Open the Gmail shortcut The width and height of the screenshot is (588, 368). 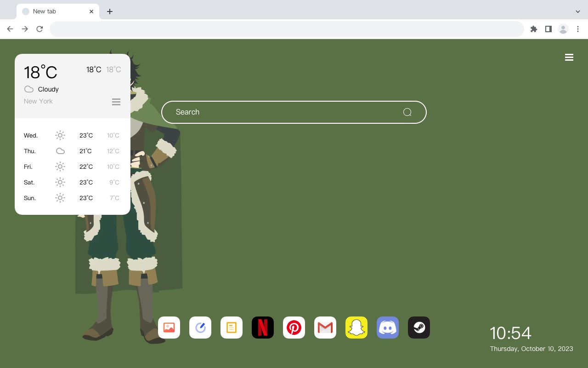tap(325, 328)
